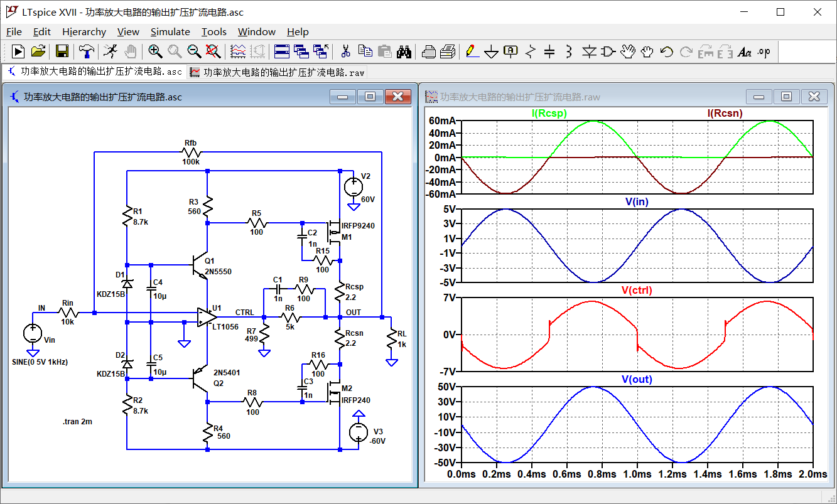Image resolution: width=837 pixels, height=504 pixels.
Task: Click the LT1056 op-amp U1 symbol
Action: click(x=205, y=316)
